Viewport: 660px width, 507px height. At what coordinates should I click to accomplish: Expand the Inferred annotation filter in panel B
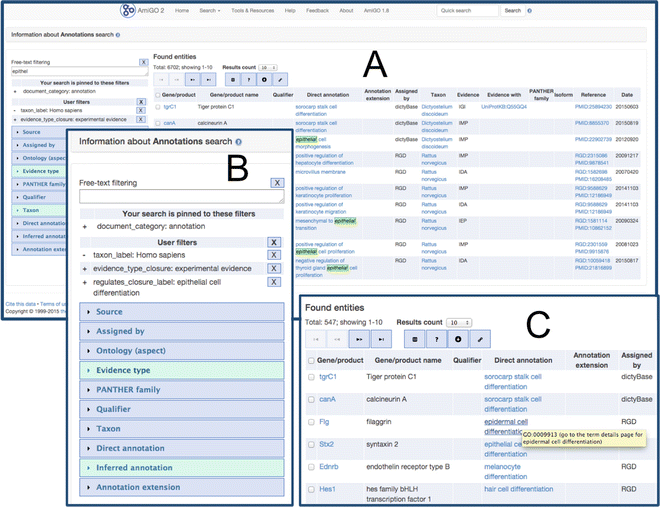(x=182, y=467)
